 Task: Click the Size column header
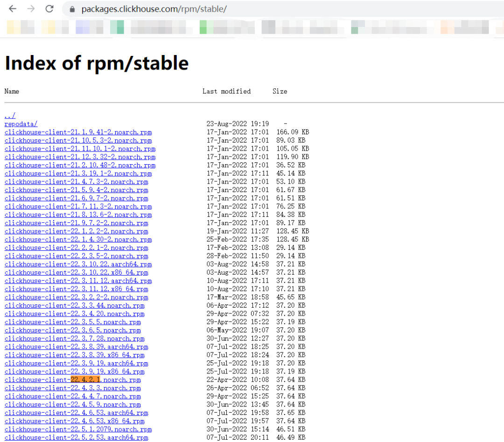pyautogui.click(x=280, y=91)
